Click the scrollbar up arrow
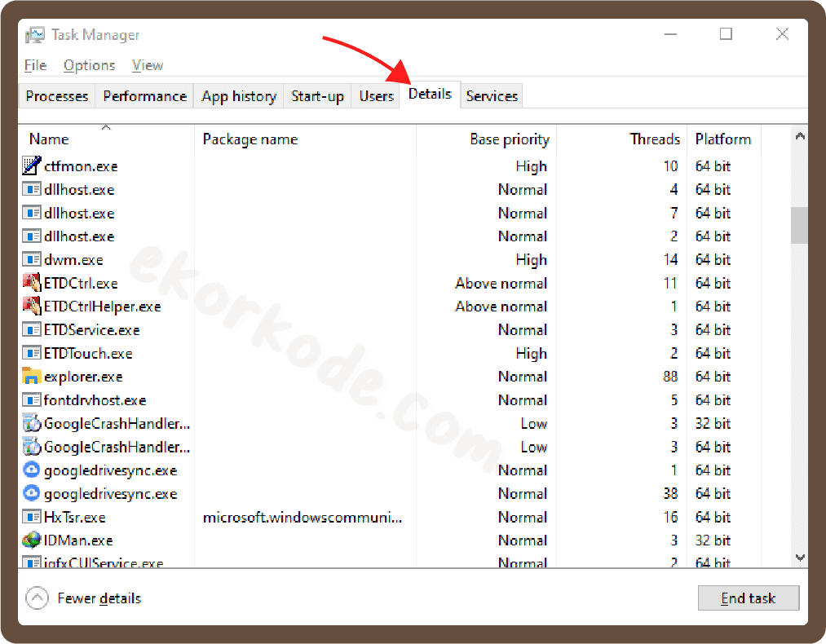The width and height of the screenshot is (826, 644). coord(800,136)
